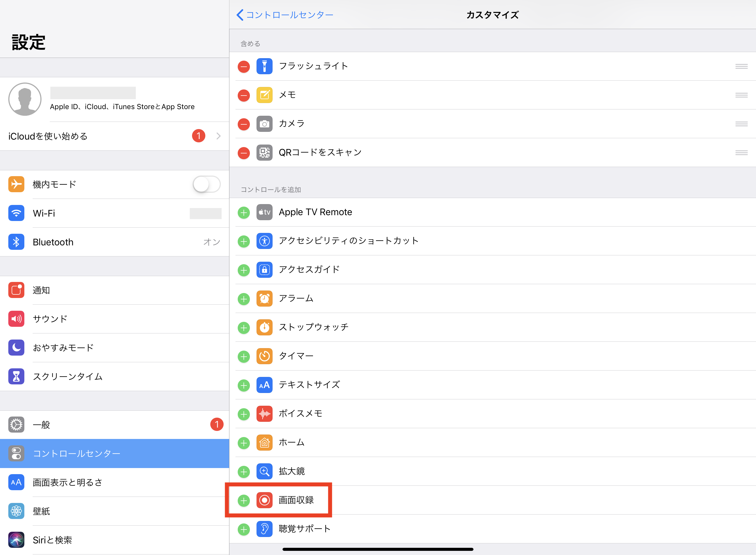Go back to コントロールセンター
Image resolution: width=756 pixels, height=555 pixels.
click(x=285, y=15)
